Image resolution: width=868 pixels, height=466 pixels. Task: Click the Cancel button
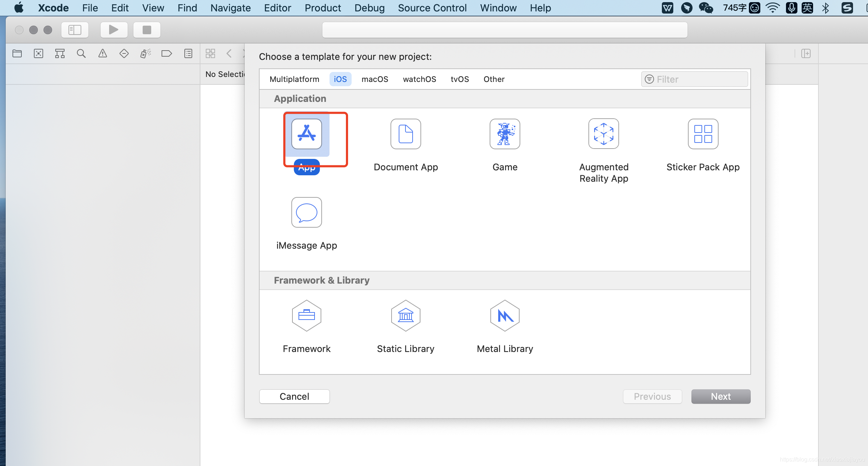coord(294,397)
